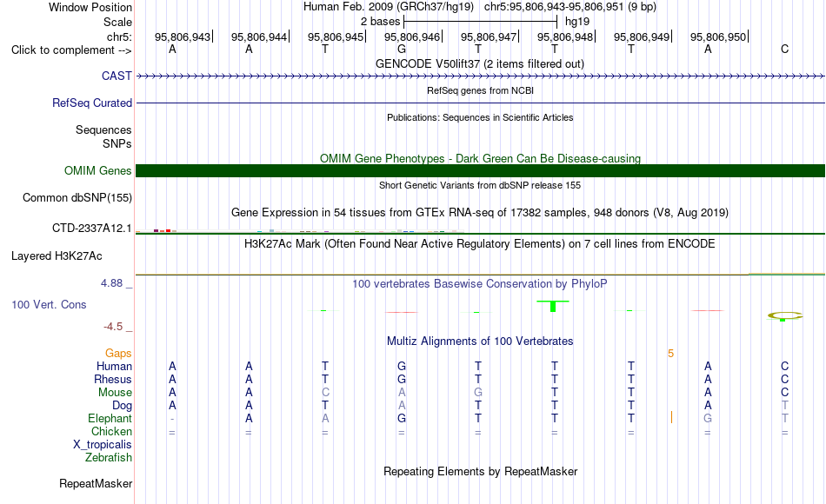
Task: Click the Chicken species row label
Action: click(x=111, y=431)
